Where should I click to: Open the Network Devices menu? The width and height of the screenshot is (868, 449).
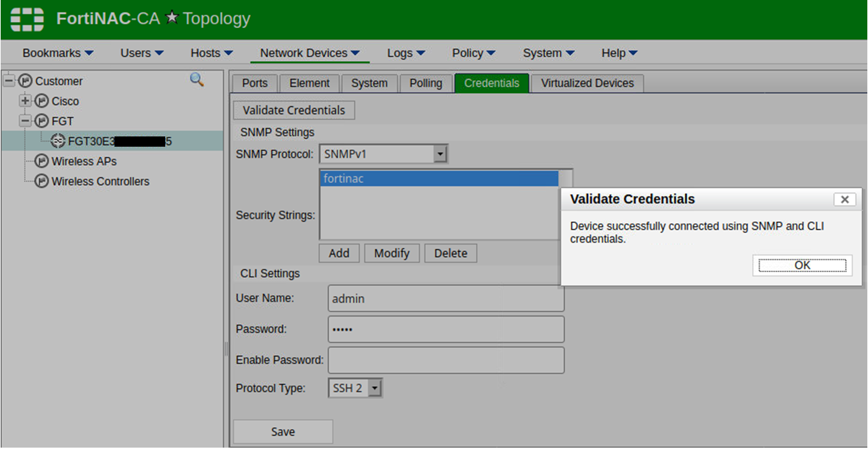click(309, 53)
